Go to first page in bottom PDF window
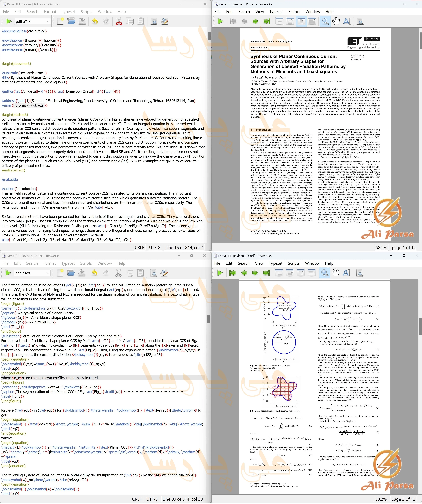Image resolution: width=422 pixels, height=504 pixels. [x=232, y=273]
